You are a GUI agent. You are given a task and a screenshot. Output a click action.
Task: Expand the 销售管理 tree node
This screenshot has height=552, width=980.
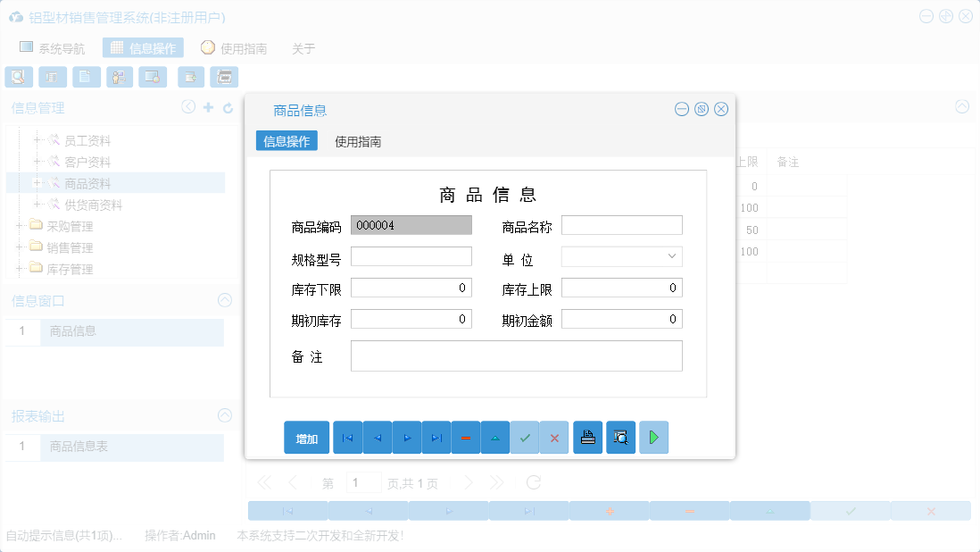point(20,247)
